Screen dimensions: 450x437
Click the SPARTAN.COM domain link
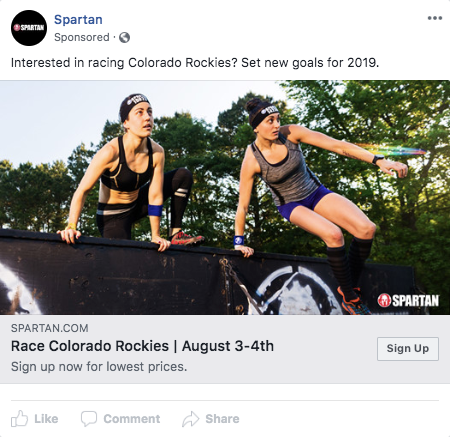coord(50,328)
